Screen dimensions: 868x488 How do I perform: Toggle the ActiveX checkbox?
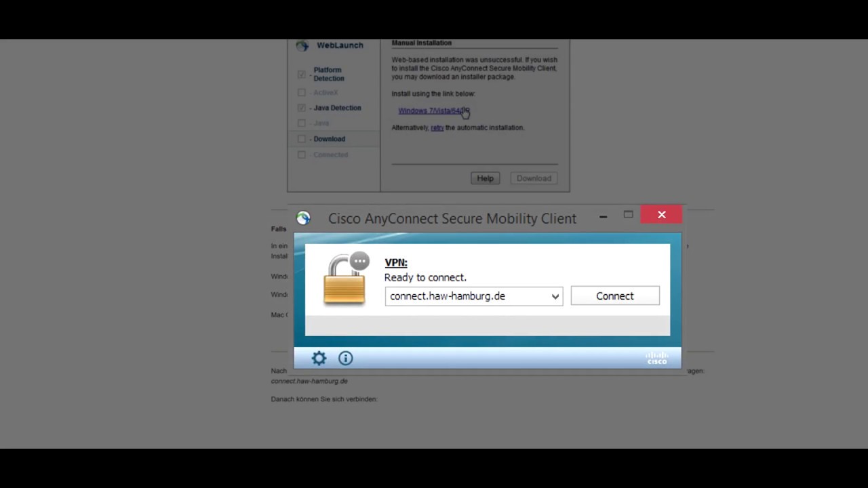click(x=302, y=92)
